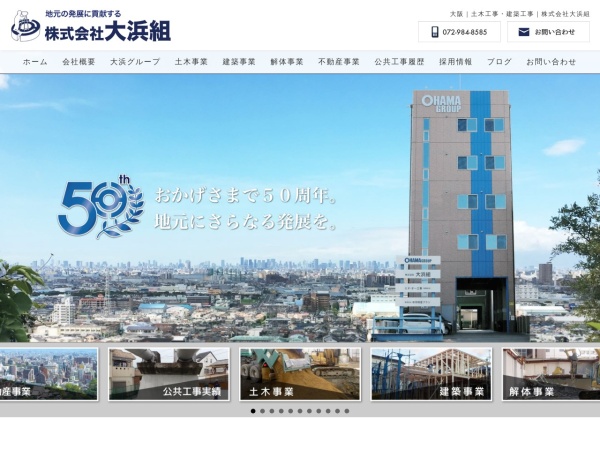Click the envelope icon in お問い合わせ button
This screenshot has width=600, height=450.
[524, 32]
